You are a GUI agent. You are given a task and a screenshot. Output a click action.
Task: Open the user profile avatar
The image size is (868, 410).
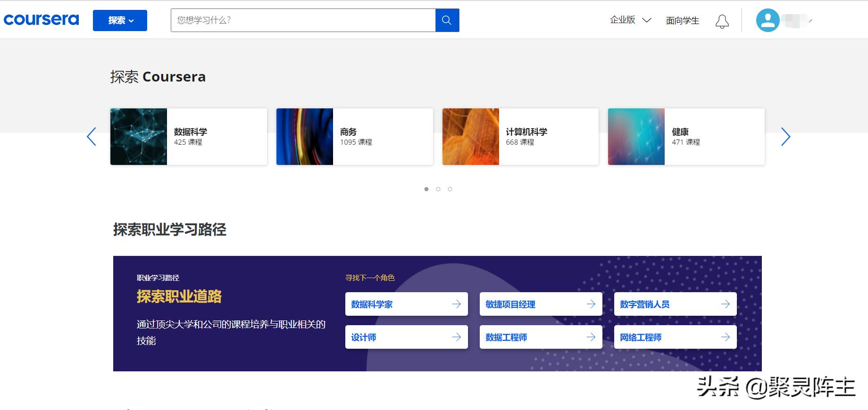click(x=768, y=20)
